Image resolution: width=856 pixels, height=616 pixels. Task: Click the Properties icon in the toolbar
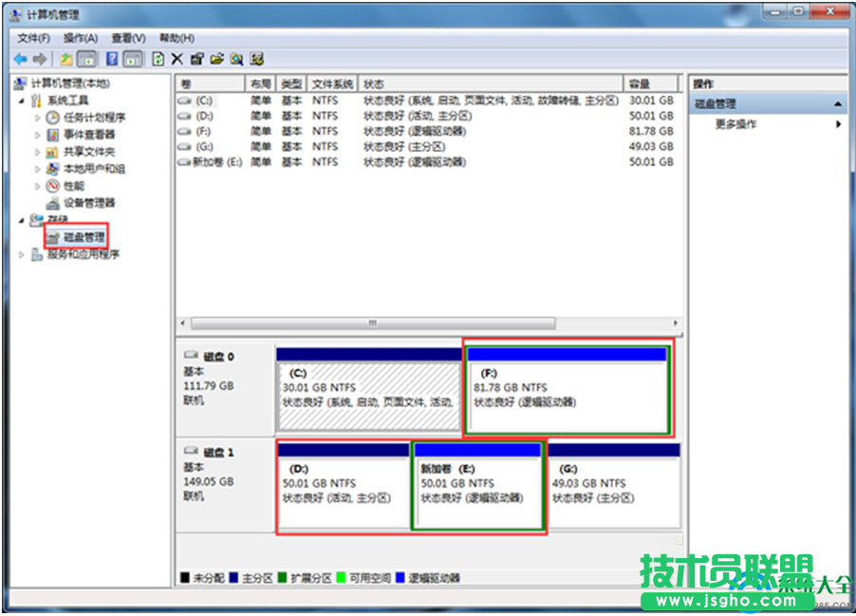(196, 59)
